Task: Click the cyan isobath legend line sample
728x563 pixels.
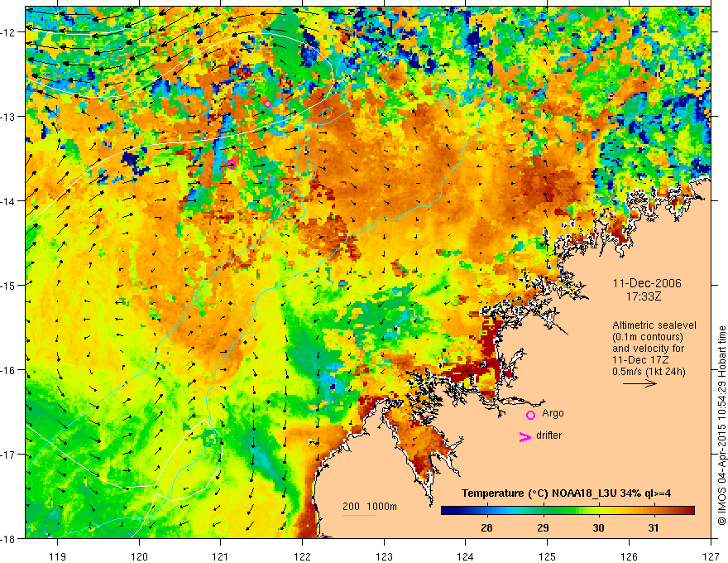Action: click(x=359, y=515)
